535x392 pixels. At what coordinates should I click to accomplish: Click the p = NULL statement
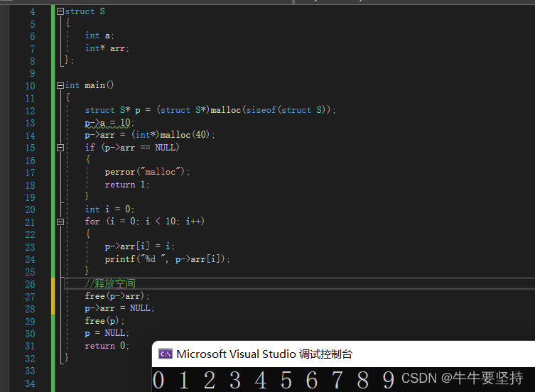107,333
